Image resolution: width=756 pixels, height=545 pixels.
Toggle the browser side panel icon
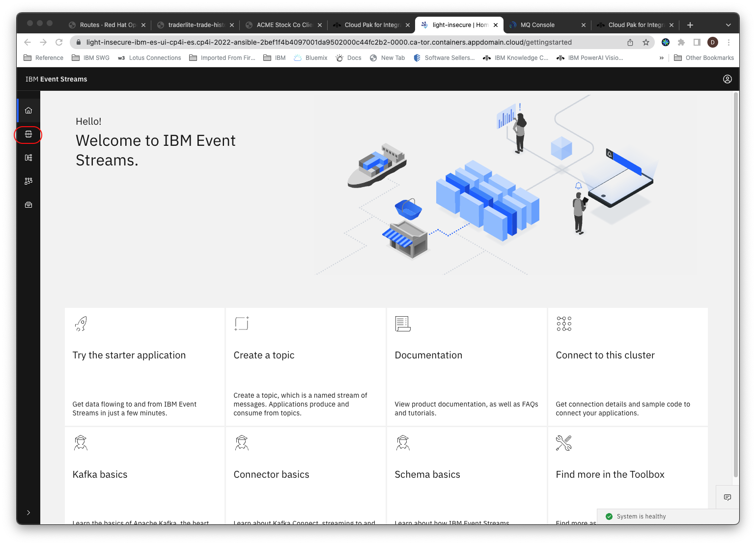pyautogui.click(x=697, y=42)
